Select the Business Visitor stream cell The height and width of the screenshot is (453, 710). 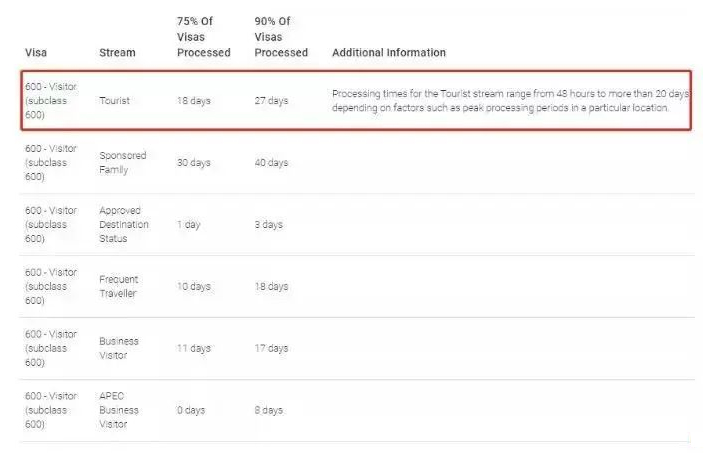119,348
